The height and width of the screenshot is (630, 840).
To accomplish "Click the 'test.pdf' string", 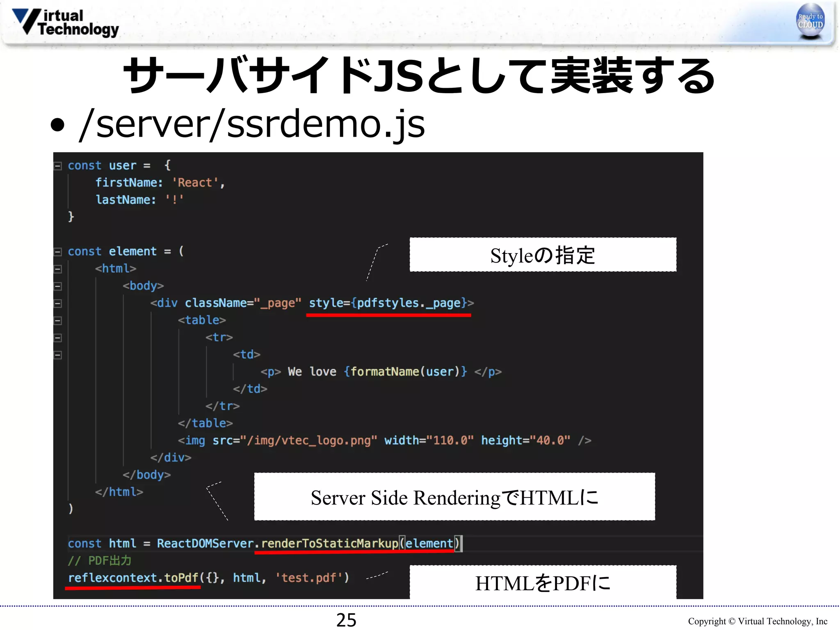I will (x=308, y=578).
